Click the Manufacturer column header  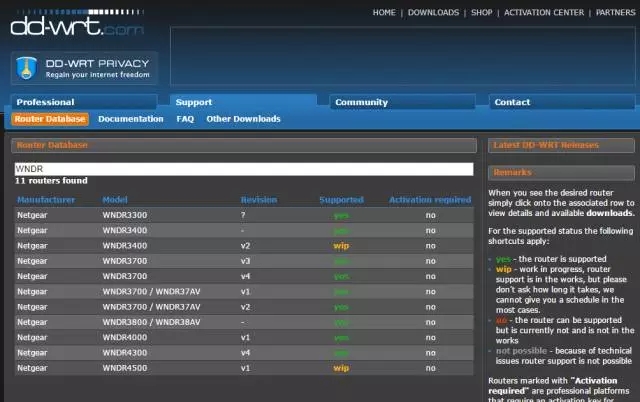[46, 200]
